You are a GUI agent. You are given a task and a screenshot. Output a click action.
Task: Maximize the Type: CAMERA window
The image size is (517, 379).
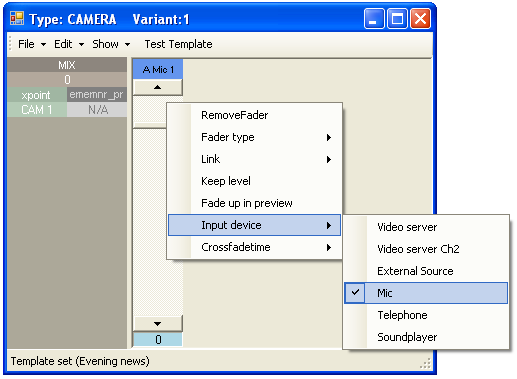coord(397,19)
